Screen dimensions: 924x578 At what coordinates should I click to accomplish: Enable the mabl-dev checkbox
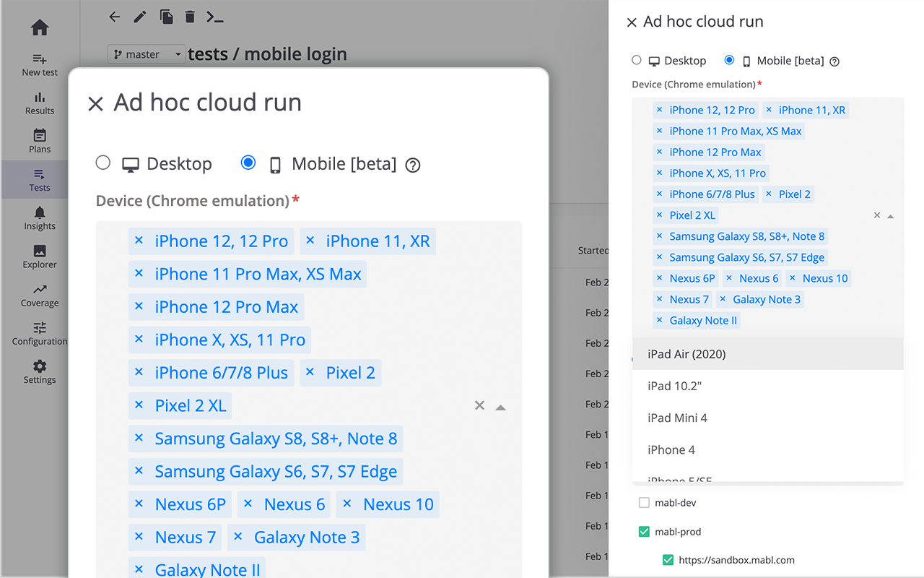tap(644, 502)
